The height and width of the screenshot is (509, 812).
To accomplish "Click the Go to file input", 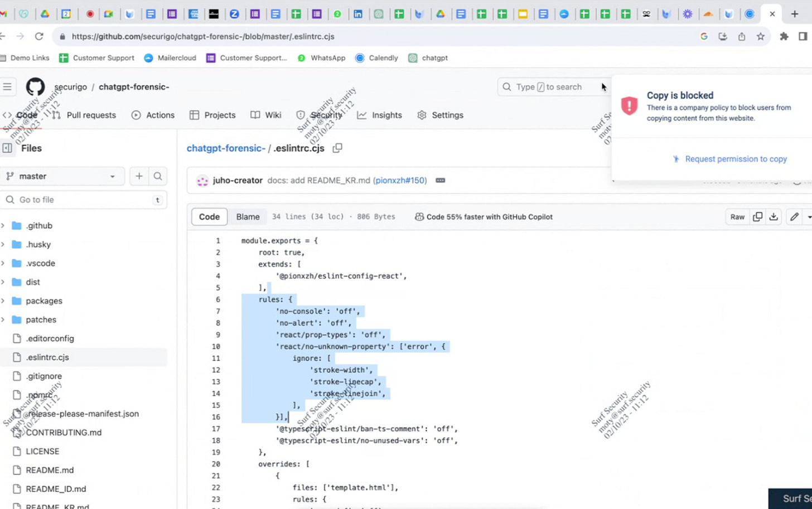I will point(84,200).
